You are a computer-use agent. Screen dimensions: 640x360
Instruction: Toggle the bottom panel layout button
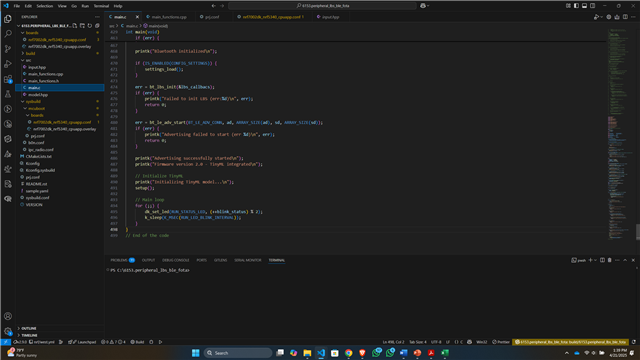(584, 6)
